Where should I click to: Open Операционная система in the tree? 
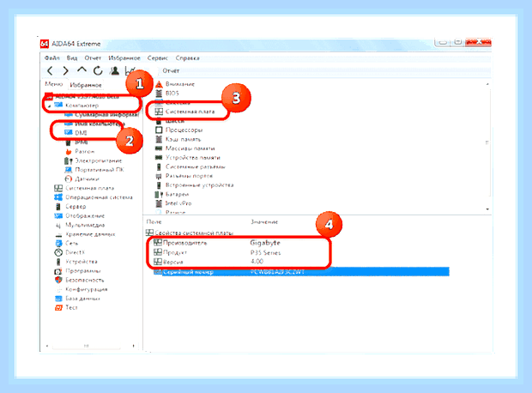pos(99,197)
